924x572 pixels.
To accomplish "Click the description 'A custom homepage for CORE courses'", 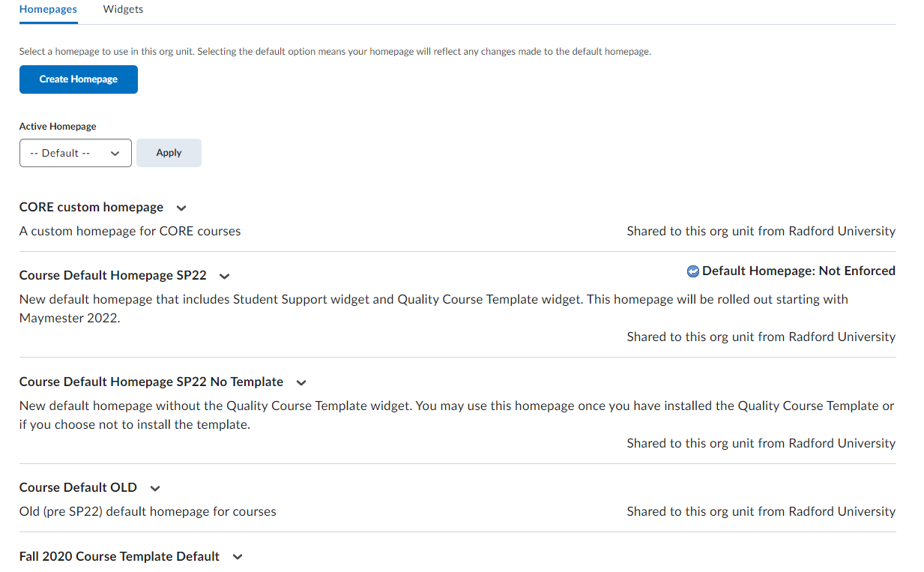I will 129,231.
